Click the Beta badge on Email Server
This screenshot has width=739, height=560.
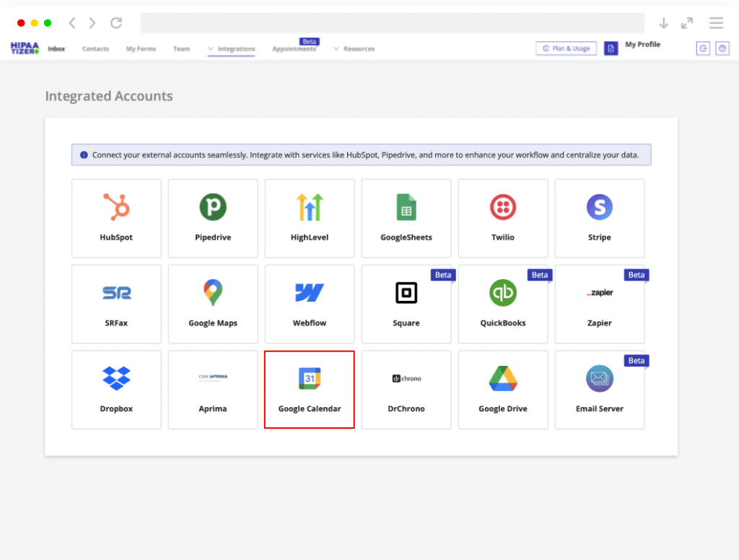pos(637,361)
